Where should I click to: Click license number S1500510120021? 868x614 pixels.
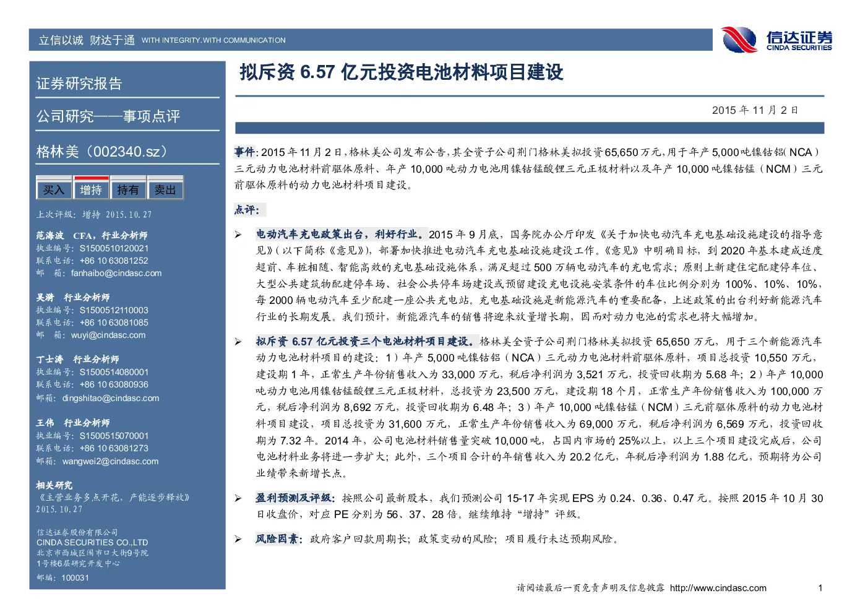114,248
